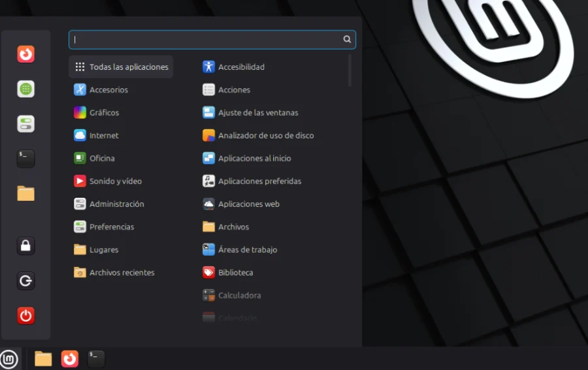Screen dimensions: 588x370
Task: Launch the Biblioteca application
Action: (x=235, y=273)
